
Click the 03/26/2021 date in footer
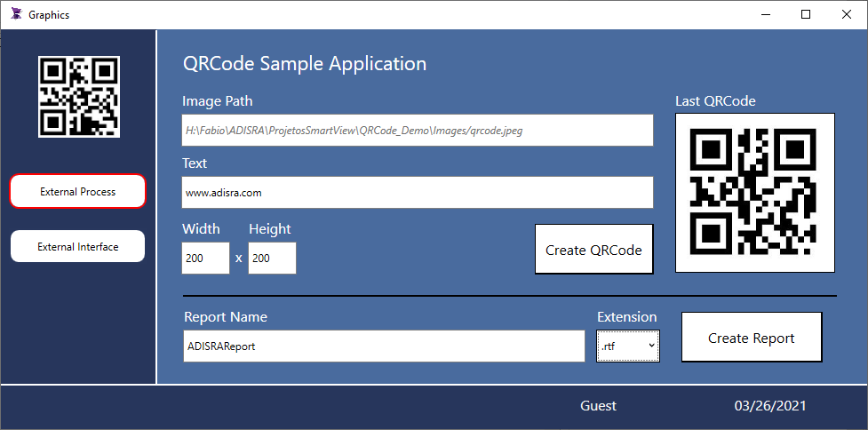(770, 406)
